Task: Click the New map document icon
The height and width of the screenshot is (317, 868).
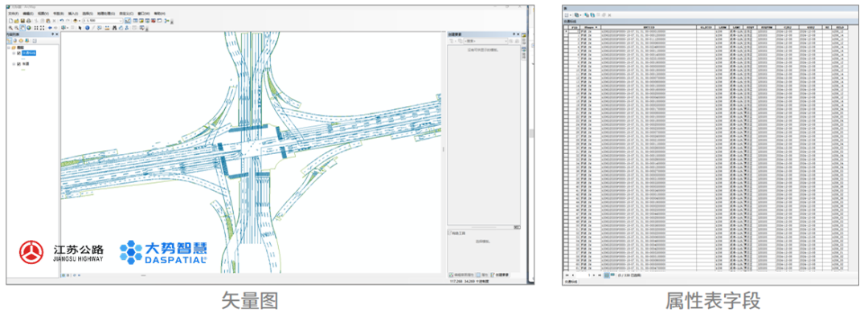Action: 10,21
